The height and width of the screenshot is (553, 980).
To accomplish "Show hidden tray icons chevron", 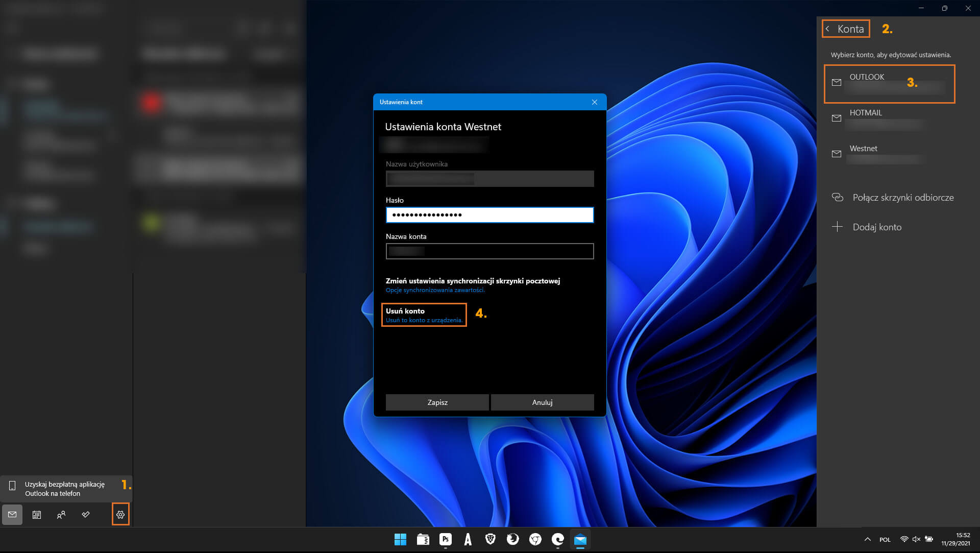I will tap(867, 540).
